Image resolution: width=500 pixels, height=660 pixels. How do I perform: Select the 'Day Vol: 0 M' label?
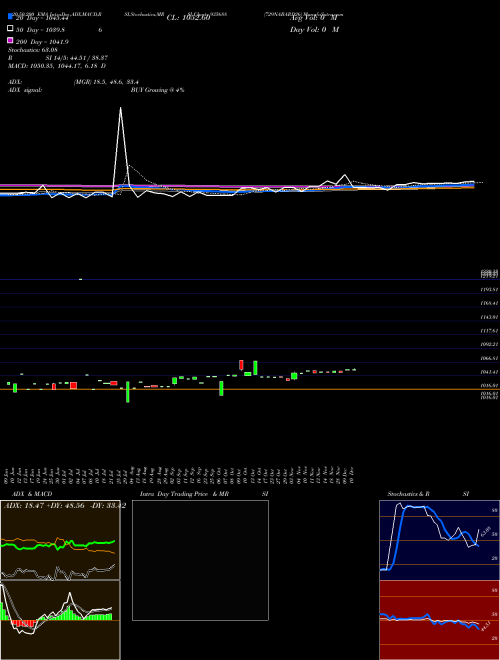[314, 29]
